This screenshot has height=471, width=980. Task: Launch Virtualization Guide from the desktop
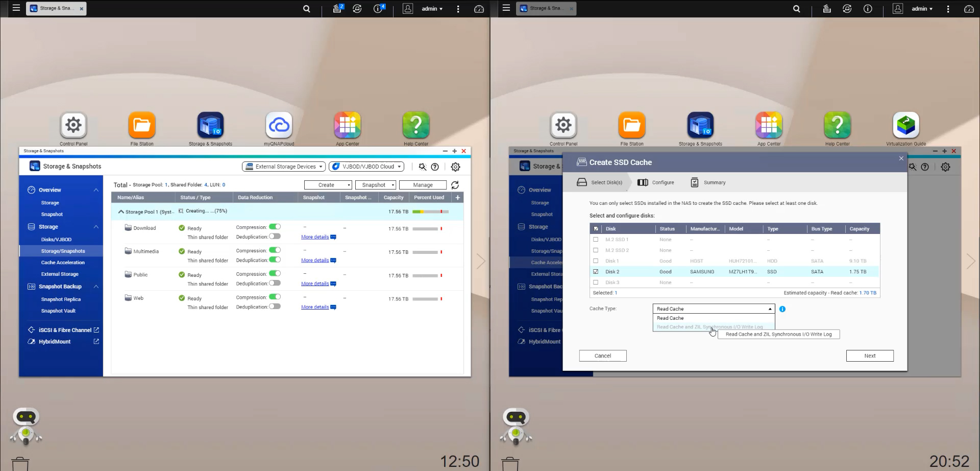905,126
